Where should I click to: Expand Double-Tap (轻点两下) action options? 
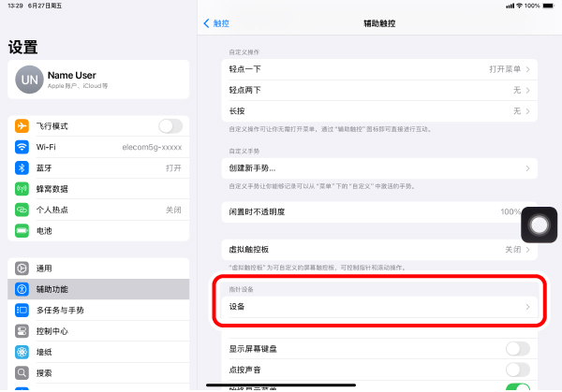379,90
